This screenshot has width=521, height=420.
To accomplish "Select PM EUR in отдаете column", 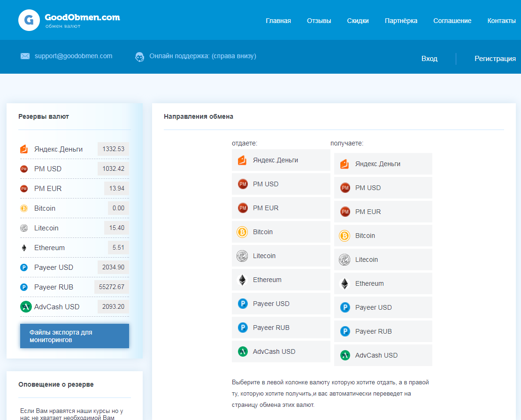I will pos(281,208).
